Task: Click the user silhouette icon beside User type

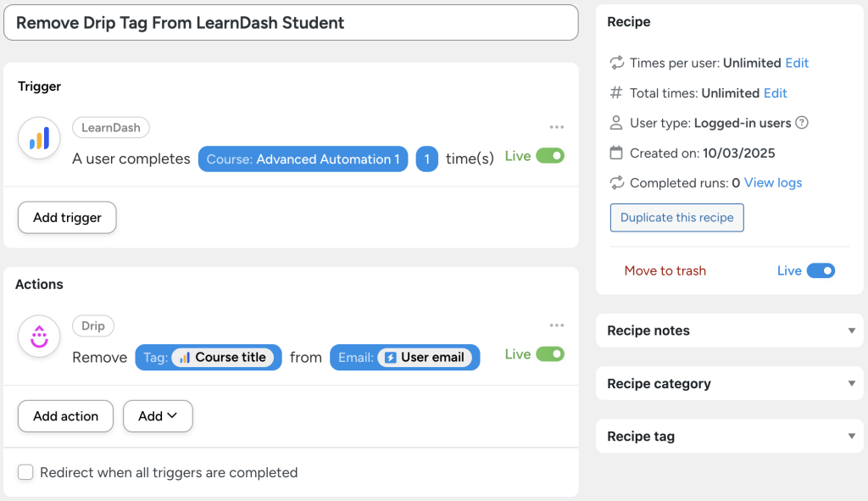Action: point(615,123)
